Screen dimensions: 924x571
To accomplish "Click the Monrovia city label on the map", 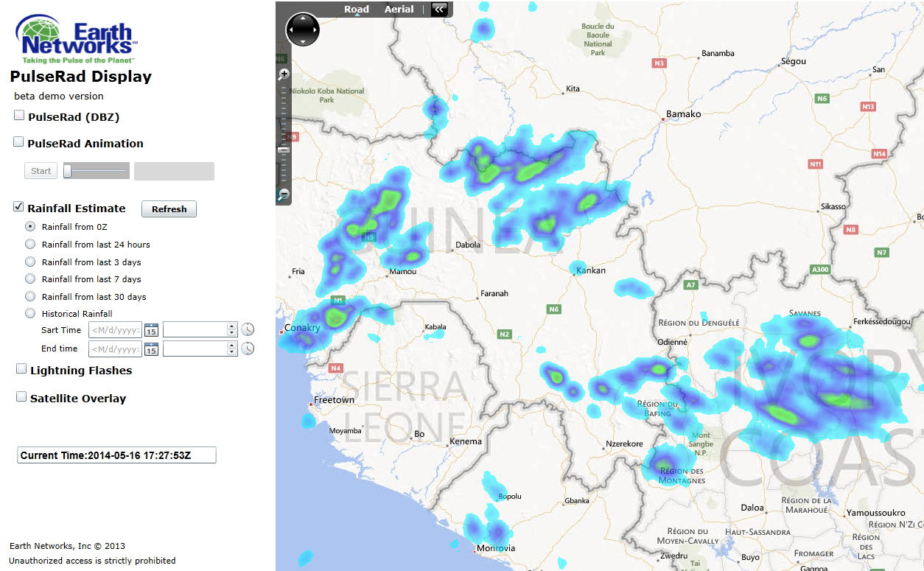I will [x=496, y=548].
